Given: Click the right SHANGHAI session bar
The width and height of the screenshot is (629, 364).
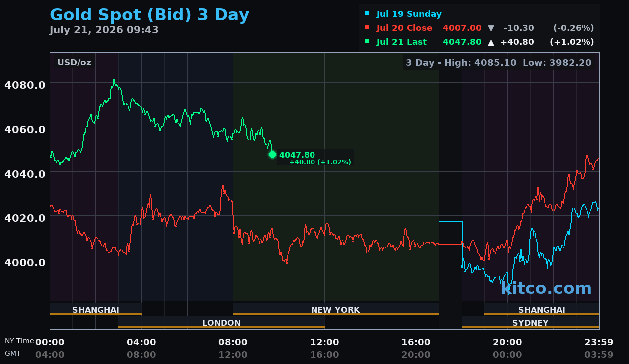Looking at the screenshot, I should (x=542, y=310).
